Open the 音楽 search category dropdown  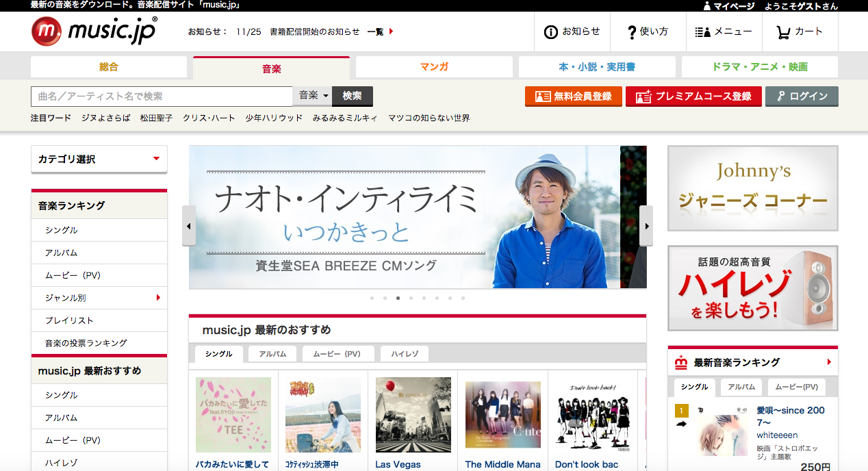point(314,96)
